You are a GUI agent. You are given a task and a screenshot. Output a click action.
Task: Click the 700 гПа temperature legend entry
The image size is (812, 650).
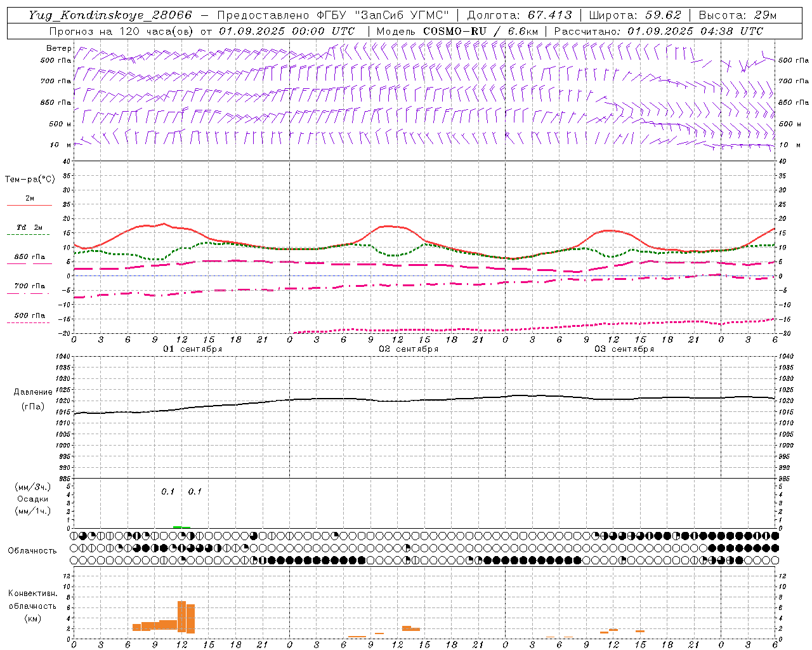29,288
